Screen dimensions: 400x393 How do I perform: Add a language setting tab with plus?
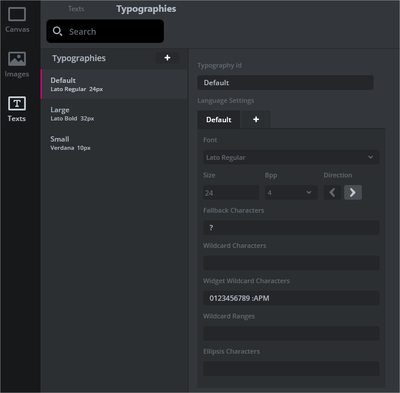[x=256, y=119]
